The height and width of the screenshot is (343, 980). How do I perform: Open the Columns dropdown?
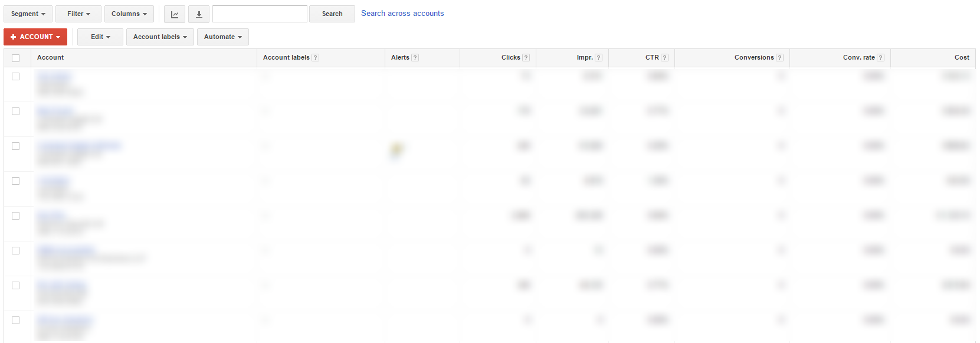click(x=129, y=14)
